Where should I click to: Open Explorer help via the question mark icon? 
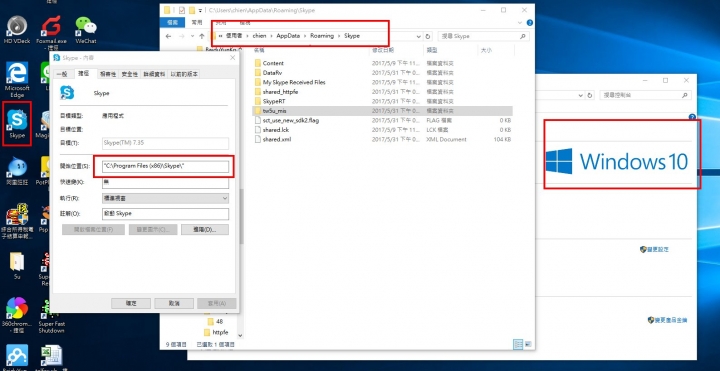click(529, 22)
